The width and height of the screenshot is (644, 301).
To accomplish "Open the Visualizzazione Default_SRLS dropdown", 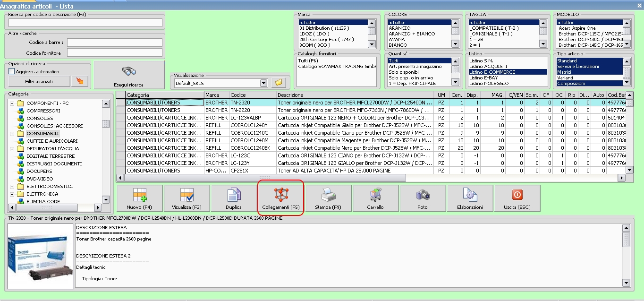I will tap(264, 83).
